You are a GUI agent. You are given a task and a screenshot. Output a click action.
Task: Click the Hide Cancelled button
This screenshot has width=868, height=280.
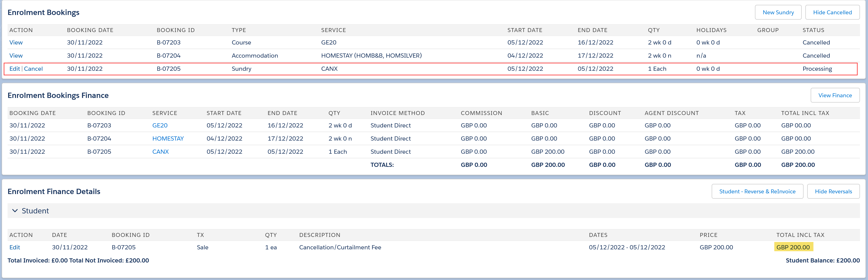[x=832, y=12]
